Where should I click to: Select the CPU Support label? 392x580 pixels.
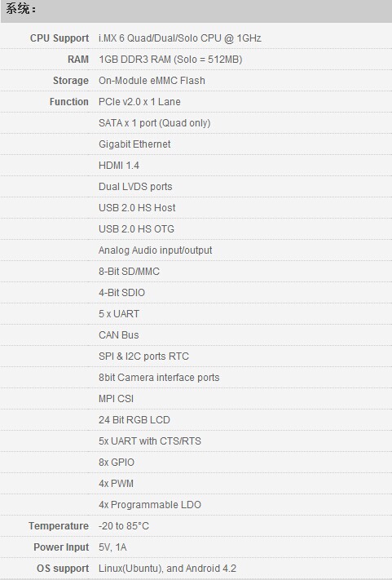[59, 38]
